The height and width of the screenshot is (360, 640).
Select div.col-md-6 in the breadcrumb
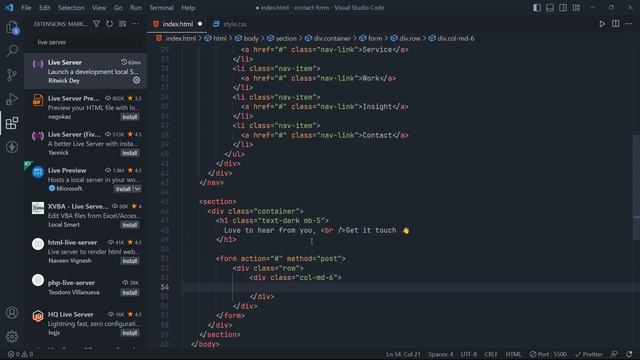[451, 38]
